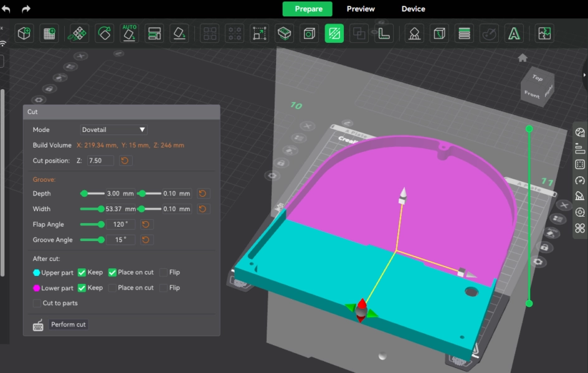Click the undo arrow
Image resolution: width=588 pixels, height=373 pixels.
coord(6,9)
